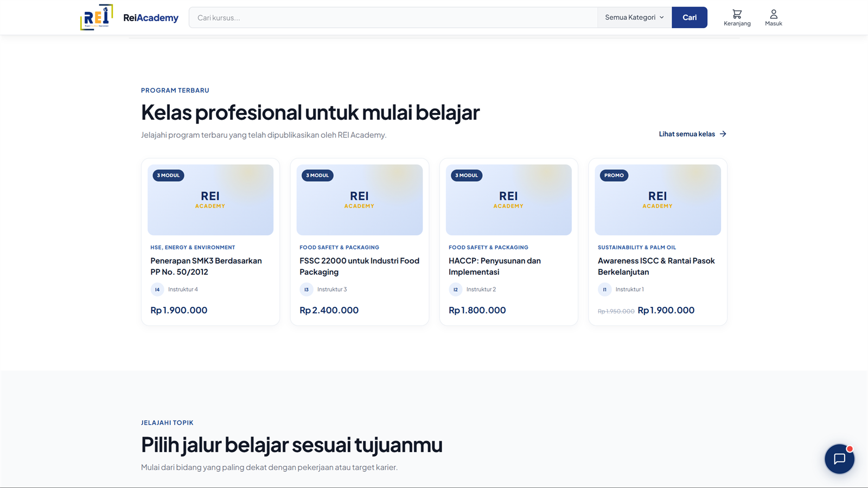868x488 pixels.
Task: Open FSSC 22000 course thumbnail image
Action: 360,200
